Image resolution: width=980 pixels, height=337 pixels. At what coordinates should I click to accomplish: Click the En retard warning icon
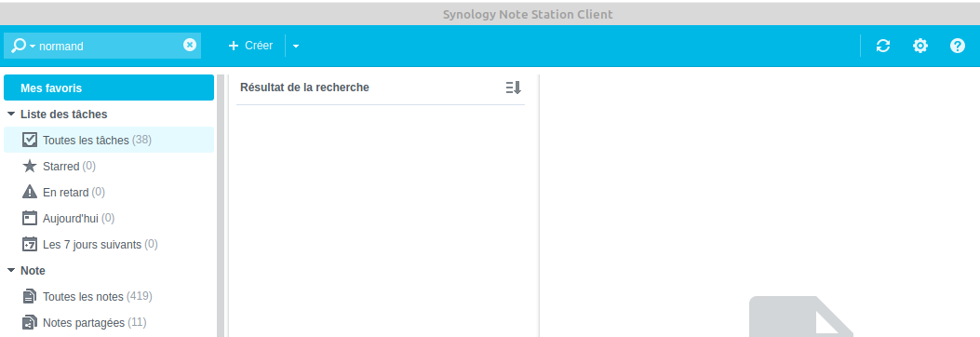click(x=30, y=192)
